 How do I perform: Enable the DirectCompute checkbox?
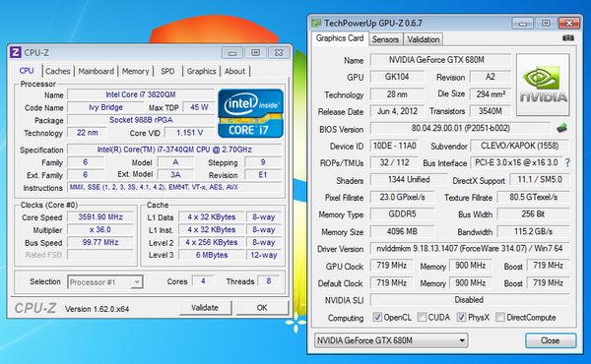(x=500, y=317)
